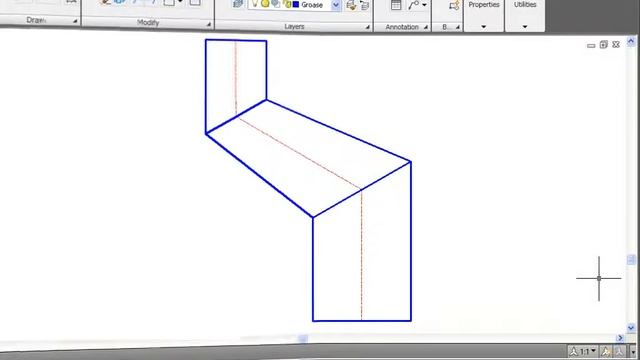Open the Groase layer dropdown list
Viewport: 640px width, 360px height.
pos(336,5)
